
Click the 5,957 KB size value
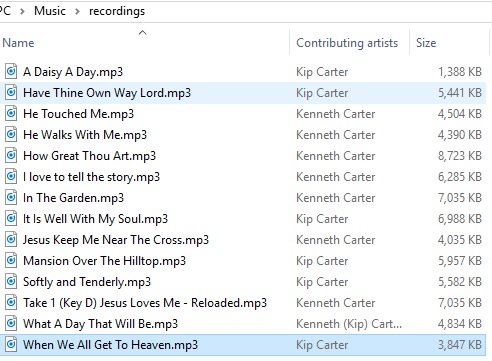click(x=460, y=261)
